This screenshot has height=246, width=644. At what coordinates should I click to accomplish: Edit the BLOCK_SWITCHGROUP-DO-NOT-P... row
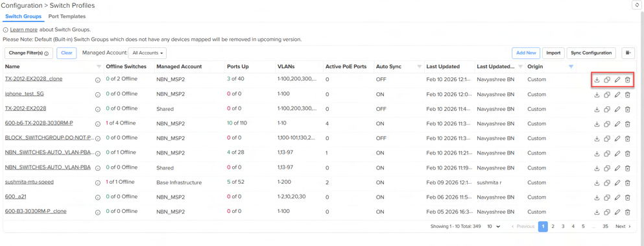[x=617, y=139]
